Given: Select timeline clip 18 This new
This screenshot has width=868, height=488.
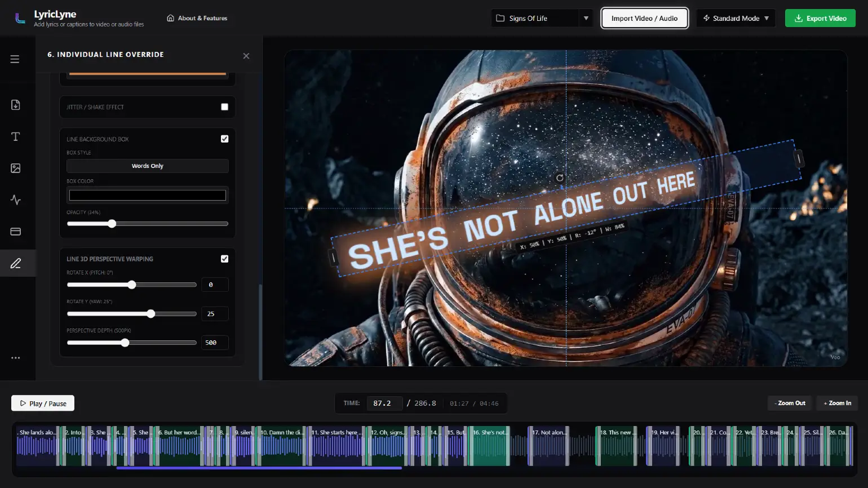Looking at the screenshot, I should 617,446.
